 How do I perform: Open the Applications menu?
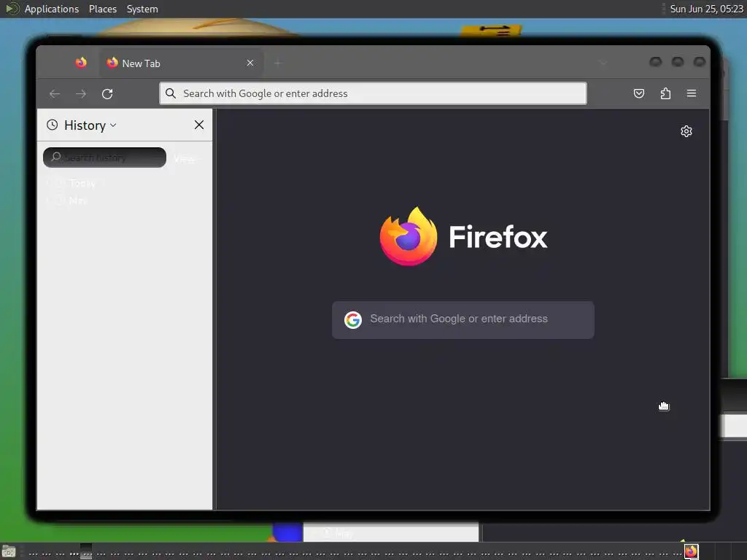(x=52, y=9)
